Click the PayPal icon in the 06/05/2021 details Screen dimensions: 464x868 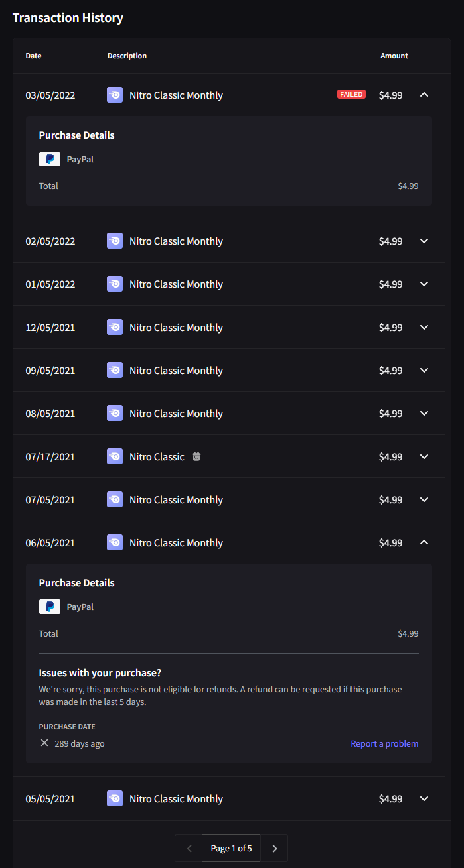click(49, 607)
